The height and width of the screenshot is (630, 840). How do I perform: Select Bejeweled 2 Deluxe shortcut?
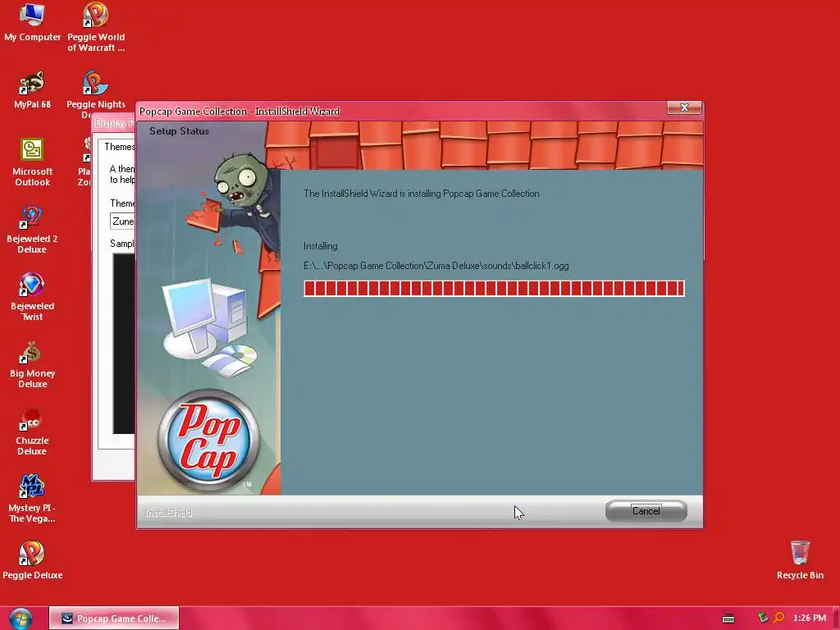[32, 230]
